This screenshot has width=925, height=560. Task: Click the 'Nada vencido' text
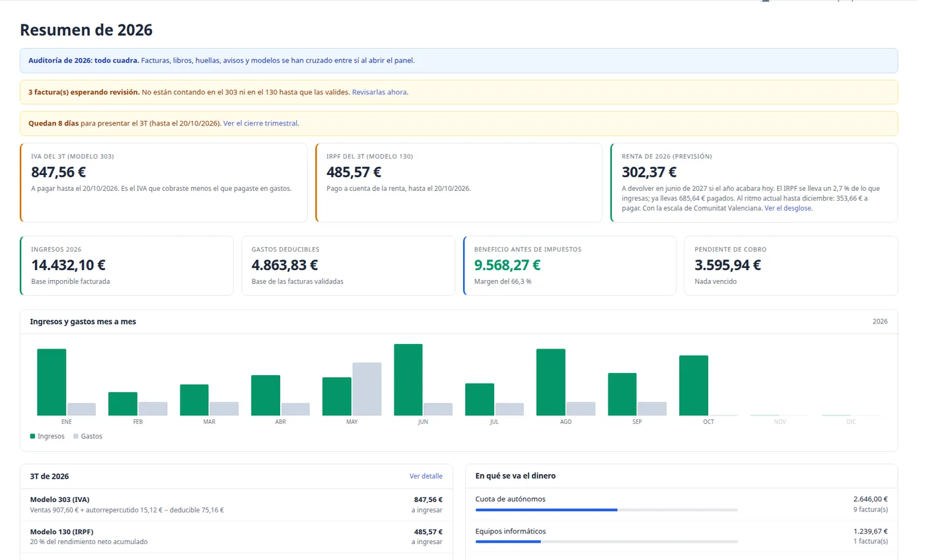[x=714, y=281]
